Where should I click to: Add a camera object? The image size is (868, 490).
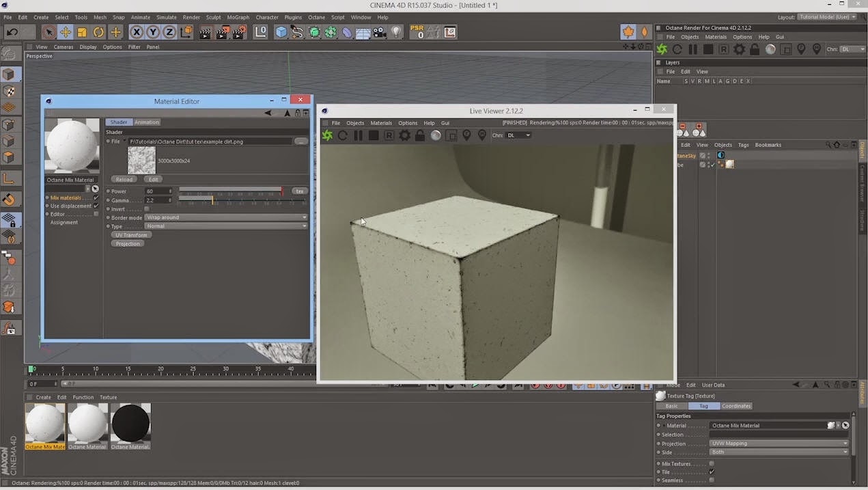(380, 32)
